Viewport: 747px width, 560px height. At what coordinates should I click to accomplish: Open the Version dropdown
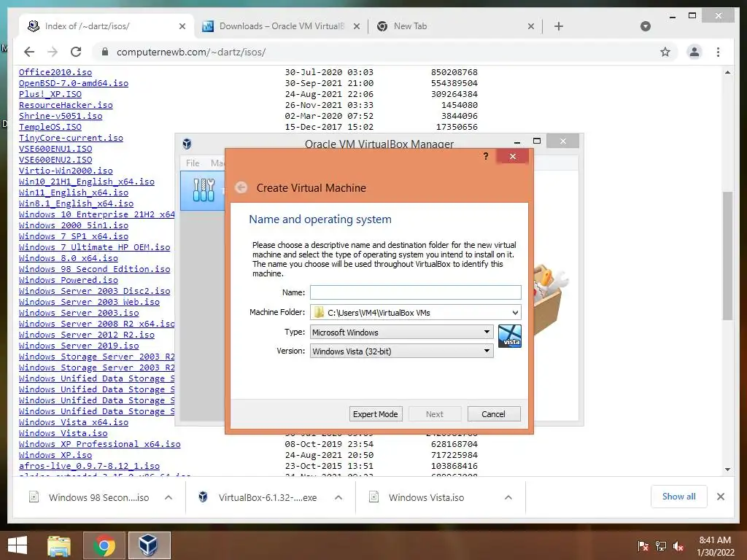(x=402, y=351)
